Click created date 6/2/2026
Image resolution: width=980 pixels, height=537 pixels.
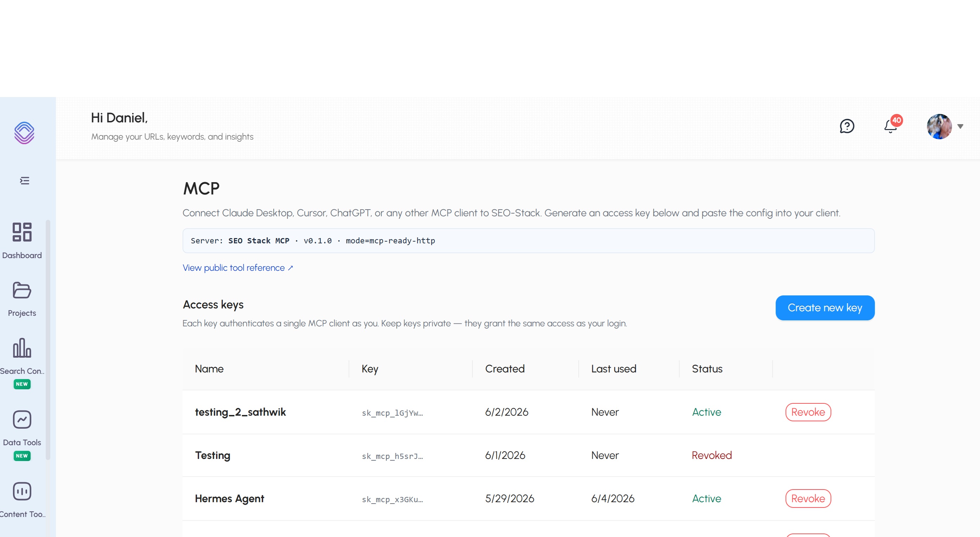pyautogui.click(x=507, y=412)
